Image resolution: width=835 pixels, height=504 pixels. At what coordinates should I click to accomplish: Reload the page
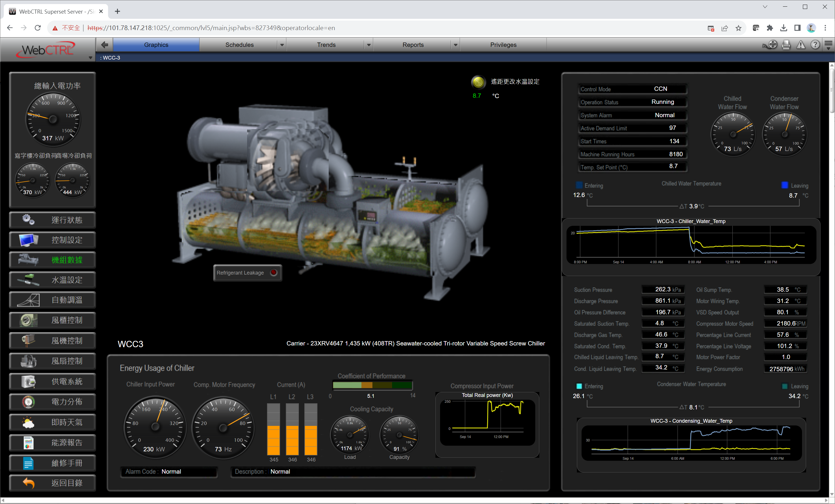pyautogui.click(x=38, y=28)
